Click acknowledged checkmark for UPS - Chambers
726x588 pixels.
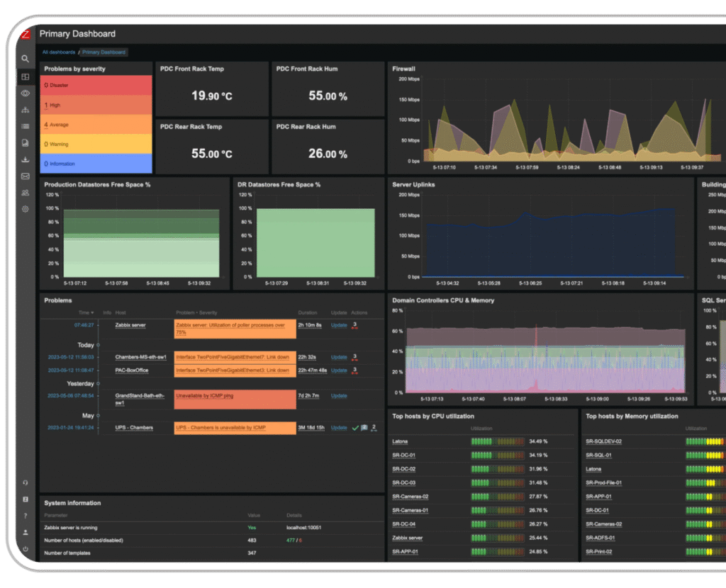355,428
